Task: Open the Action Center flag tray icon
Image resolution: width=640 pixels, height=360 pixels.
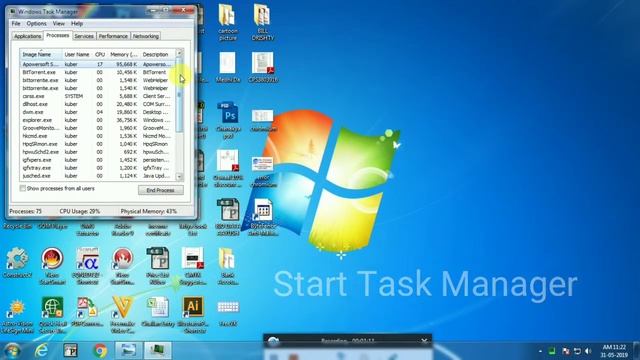Action: (565, 351)
